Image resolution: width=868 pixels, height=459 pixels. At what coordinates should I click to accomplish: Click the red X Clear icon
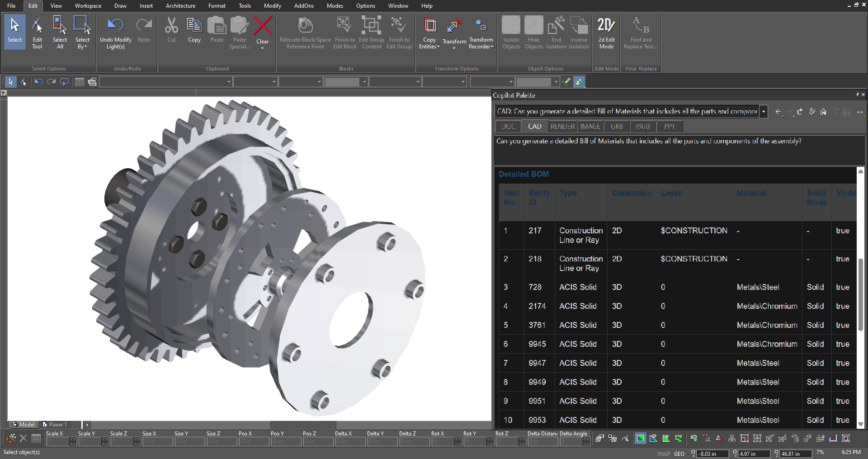pos(263,26)
